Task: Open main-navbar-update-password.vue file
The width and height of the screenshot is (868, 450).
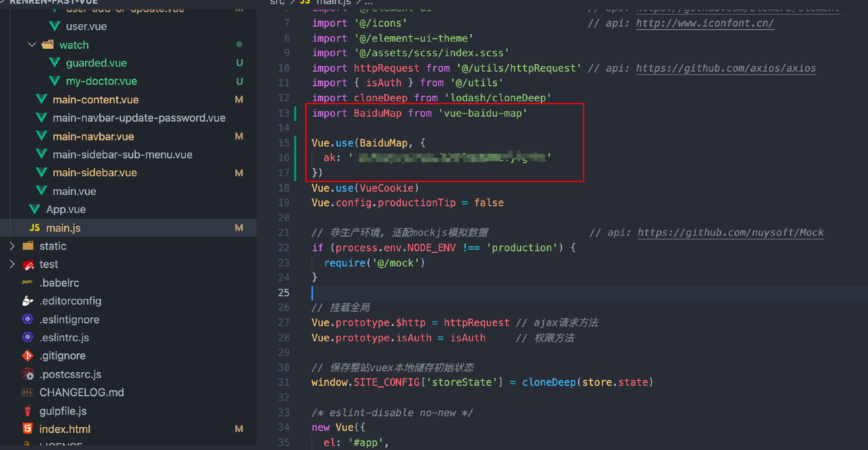Action: [x=139, y=118]
